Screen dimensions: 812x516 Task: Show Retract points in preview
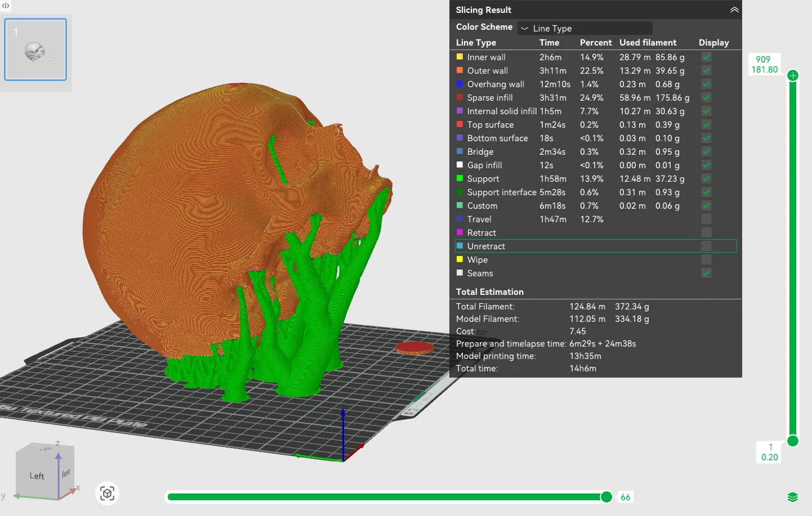click(706, 233)
